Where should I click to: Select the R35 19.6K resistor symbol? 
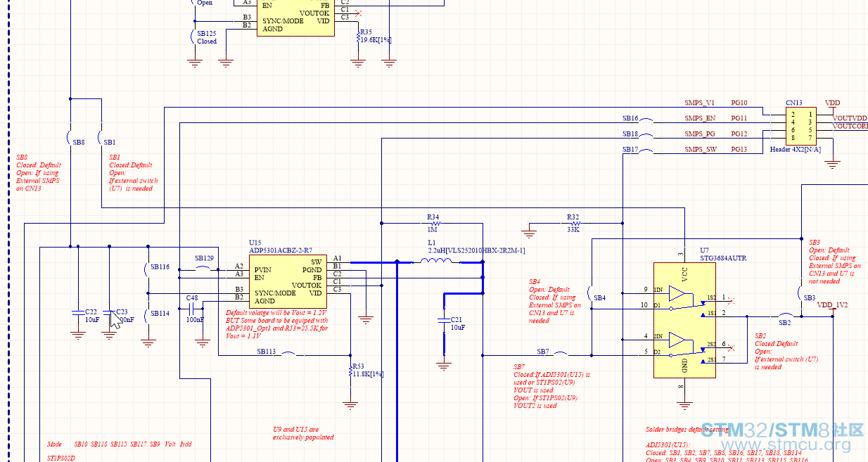(359, 39)
